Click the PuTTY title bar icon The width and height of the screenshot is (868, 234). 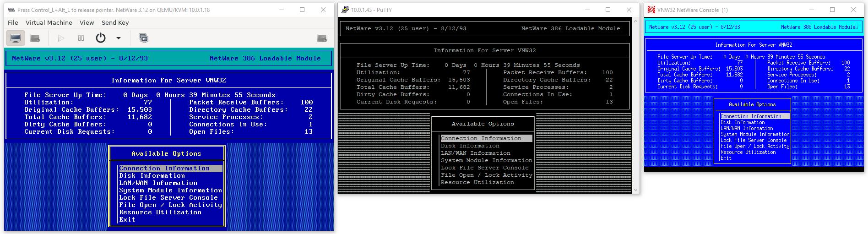click(345, 10)
